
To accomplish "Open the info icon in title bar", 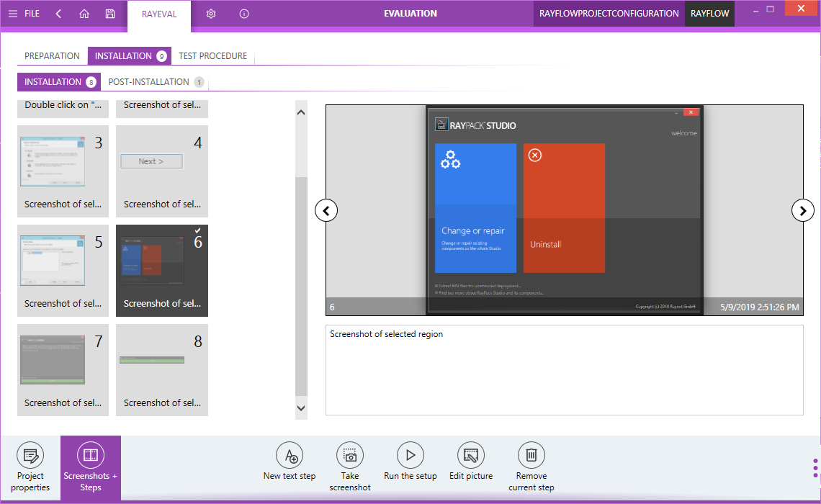I will pos(244,14).
